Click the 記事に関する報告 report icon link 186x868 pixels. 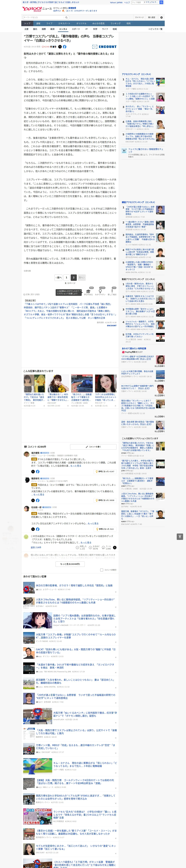point(31,295)
